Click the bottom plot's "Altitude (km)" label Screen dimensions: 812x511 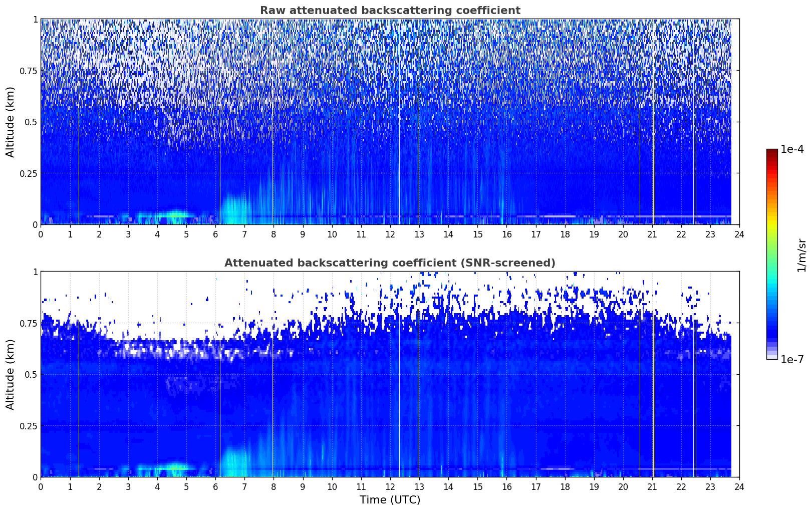[11, 374]
